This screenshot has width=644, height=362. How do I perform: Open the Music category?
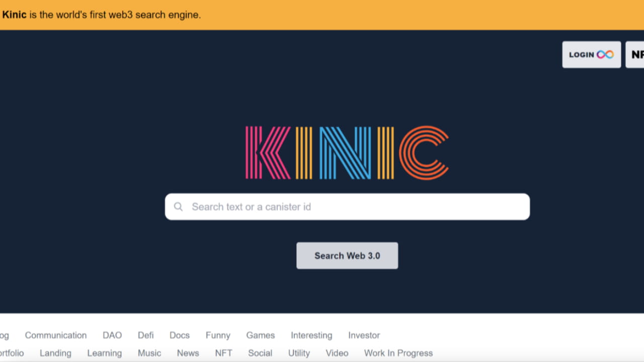pos(149,353)
